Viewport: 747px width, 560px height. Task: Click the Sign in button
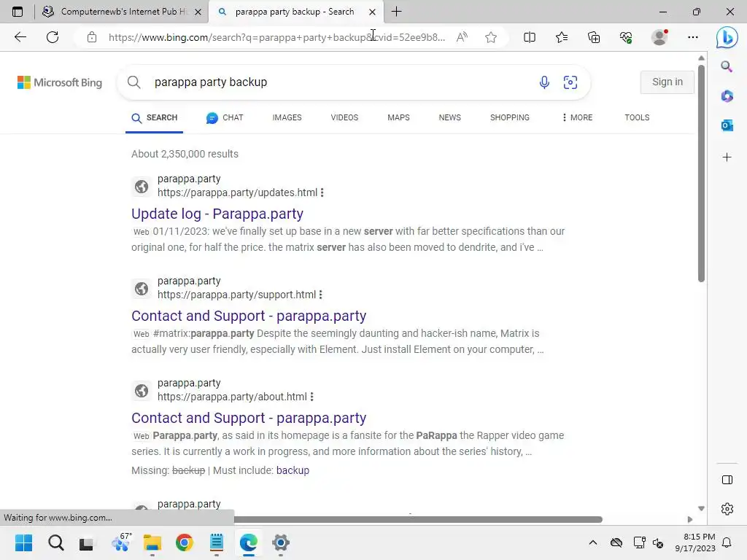point(667,82)
